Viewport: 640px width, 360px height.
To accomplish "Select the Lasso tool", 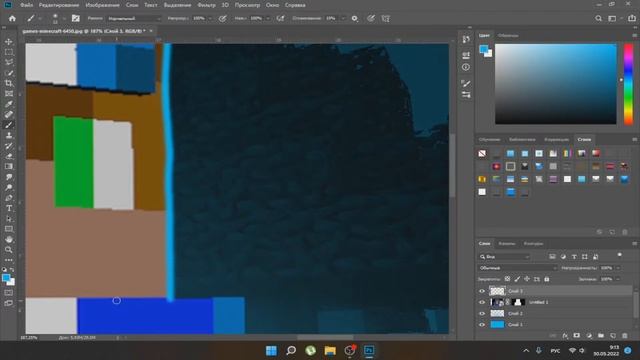I will click(9, 62).
